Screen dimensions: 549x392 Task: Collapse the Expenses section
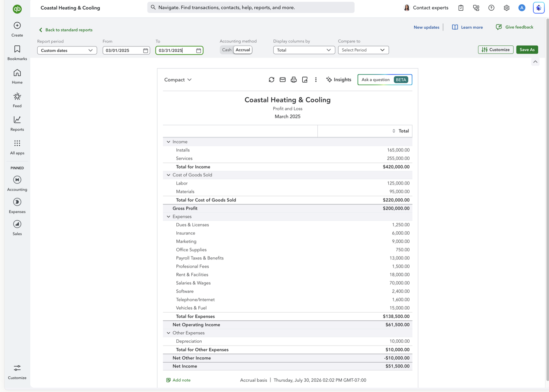[x=168, y=217]
